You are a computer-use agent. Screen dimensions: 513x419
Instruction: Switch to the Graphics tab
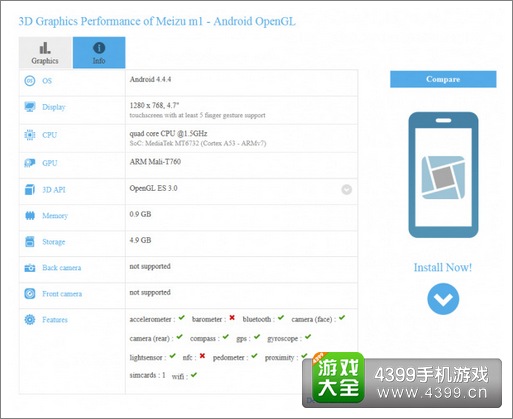[46, 53]
